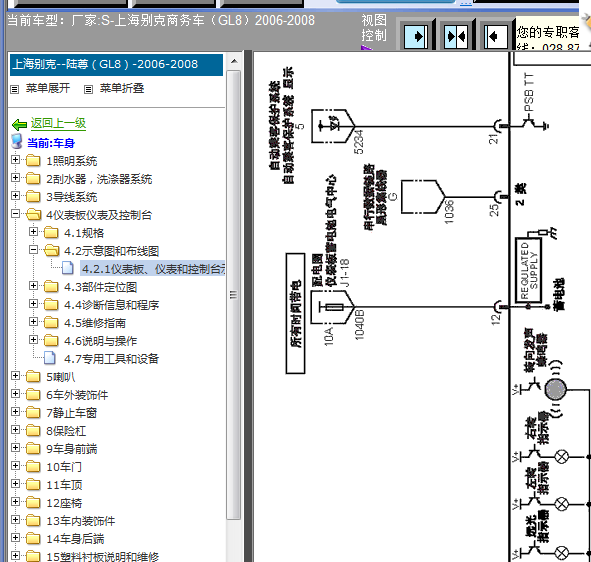Click the REGULATED SUPPLY box in diagram
The height and width of the screenshot is (562, 591).
pyautogui.click(x=528, y=270)
